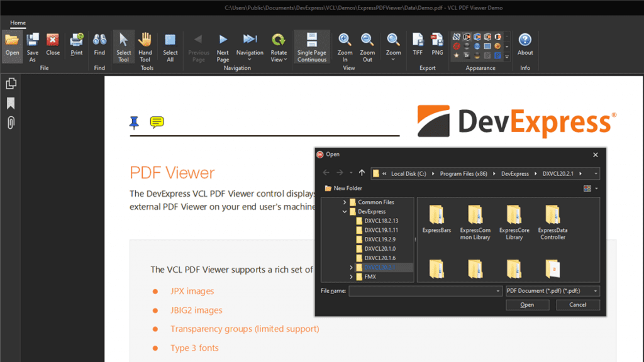Click the File name input field

tap(425, 290)
